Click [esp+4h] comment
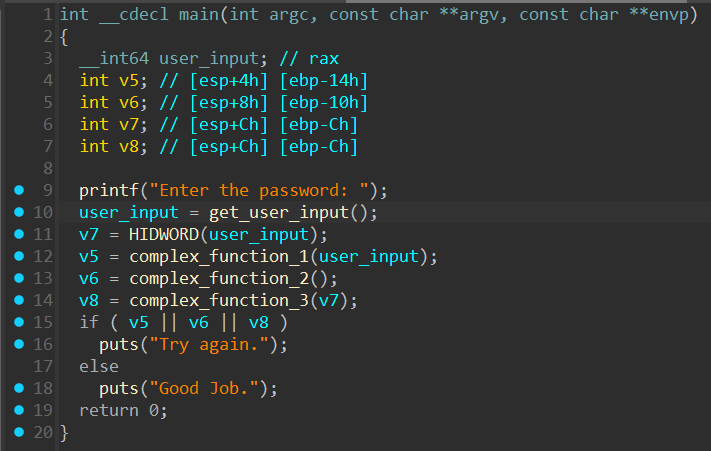This screenshot has height=451, width=711. (229, 81)
